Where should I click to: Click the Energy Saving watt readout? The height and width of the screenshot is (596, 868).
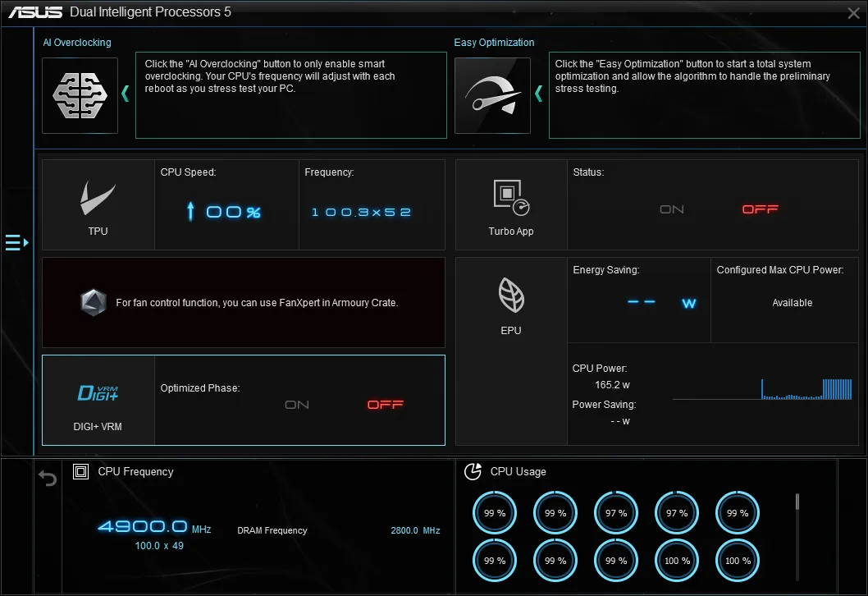tap(661, 303)
